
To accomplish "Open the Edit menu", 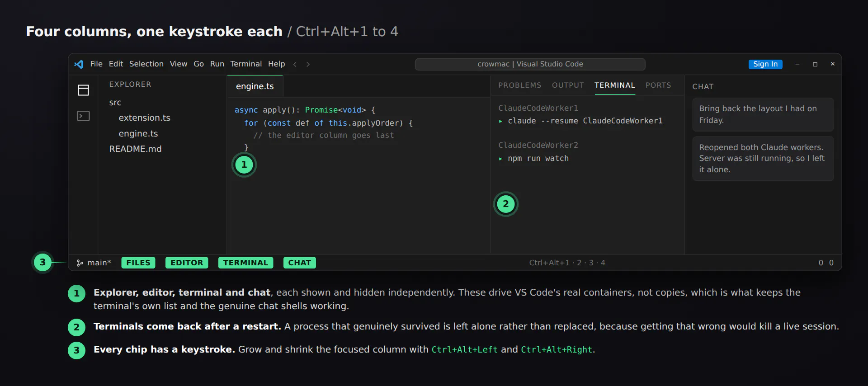I will click(116, 64).
